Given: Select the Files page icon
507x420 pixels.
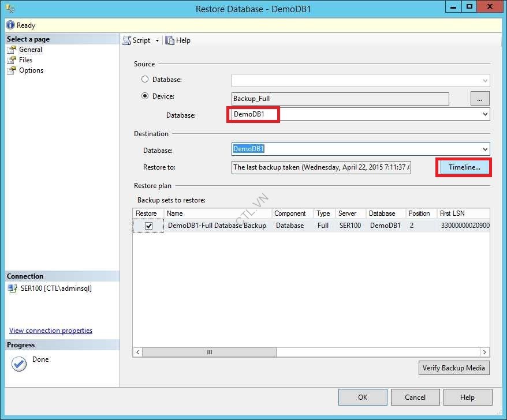Looking at the screenshot, I should click(x=13, y=59).
